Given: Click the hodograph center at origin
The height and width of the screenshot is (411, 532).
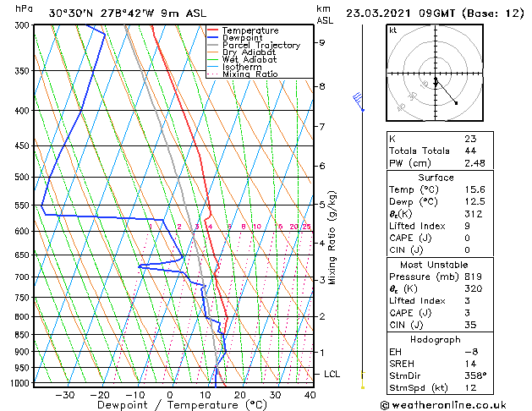Looking at the screenshot, I should pyautogui.click(x=436, y=74).
